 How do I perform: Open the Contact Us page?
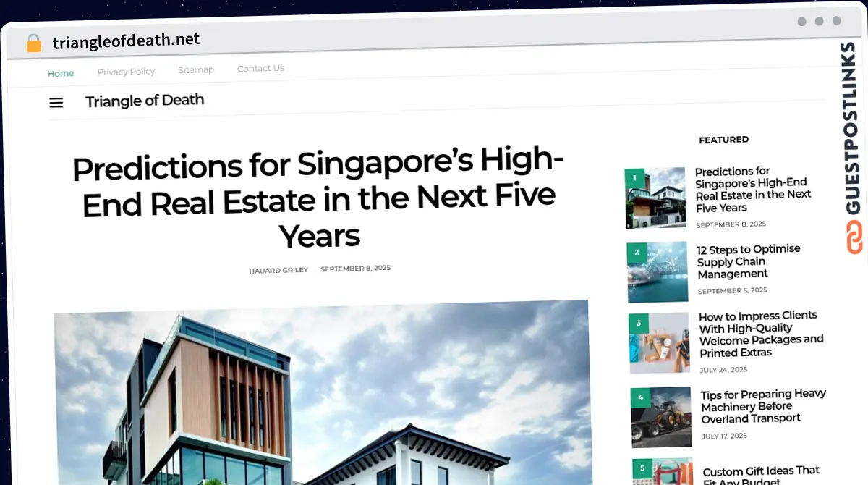click(260, 68)
